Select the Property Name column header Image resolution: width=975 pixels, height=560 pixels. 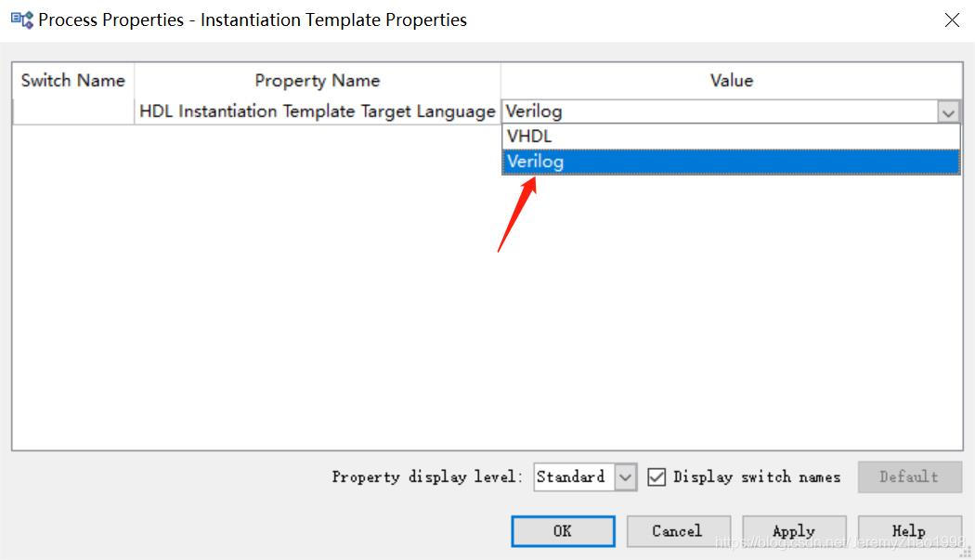(317, 80)
